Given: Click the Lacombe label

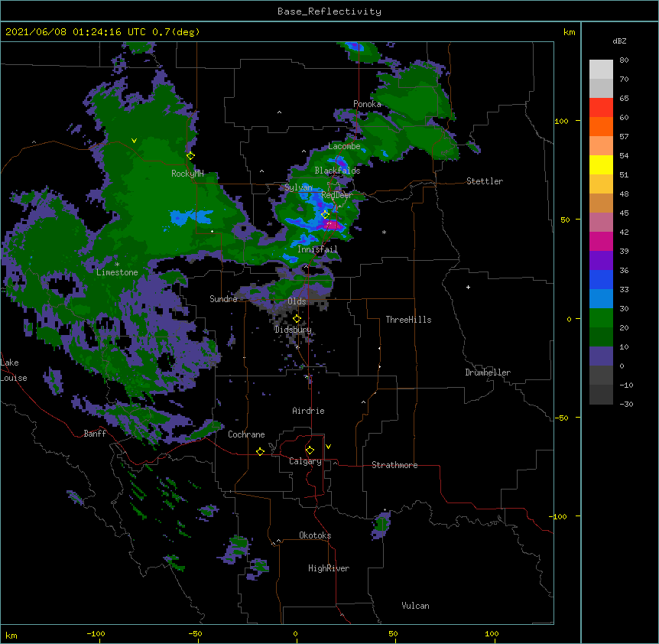Looking at the screenshot, I should [x=344, y=146].
